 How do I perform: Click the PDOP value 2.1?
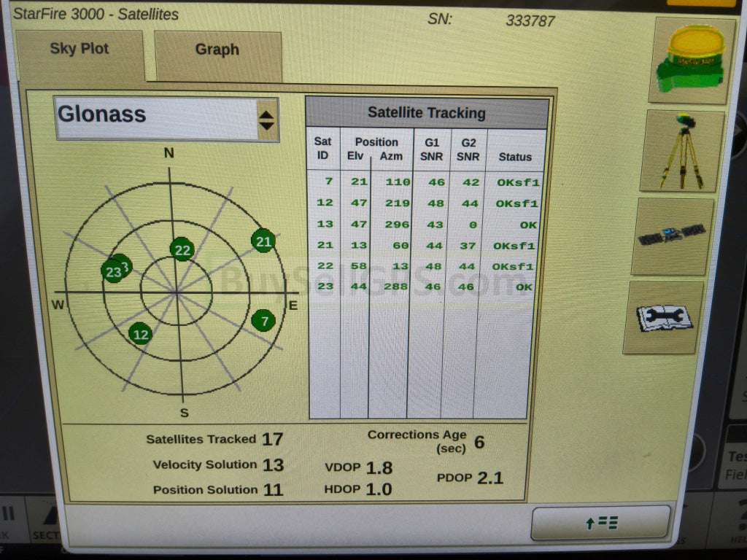[490, 478]
